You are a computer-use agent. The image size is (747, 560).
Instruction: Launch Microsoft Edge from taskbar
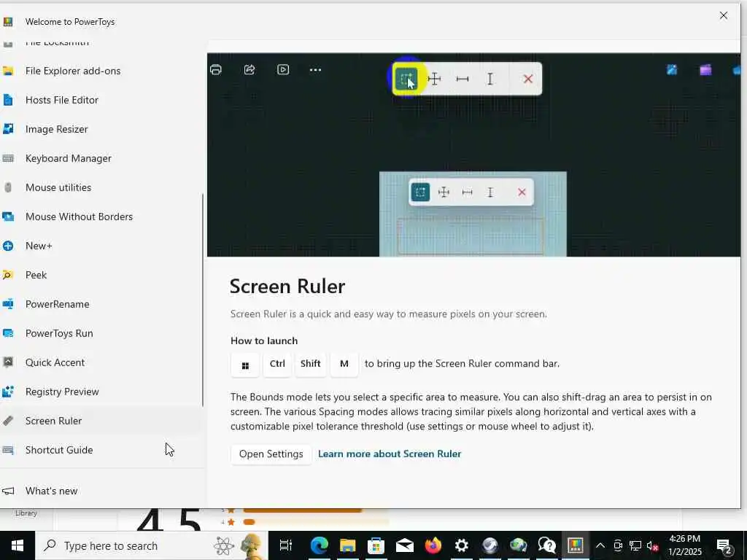(320, 545)
